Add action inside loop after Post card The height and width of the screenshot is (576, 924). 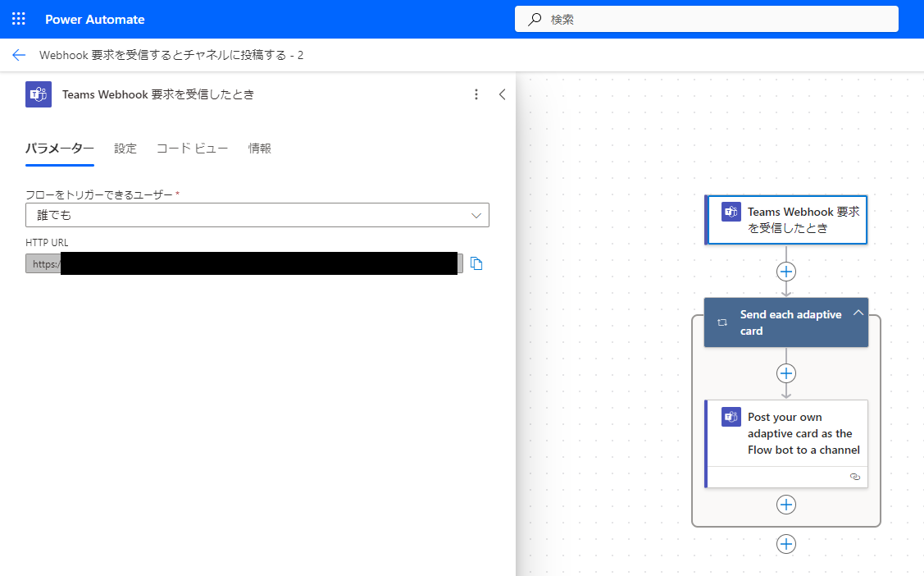[786, 505]
